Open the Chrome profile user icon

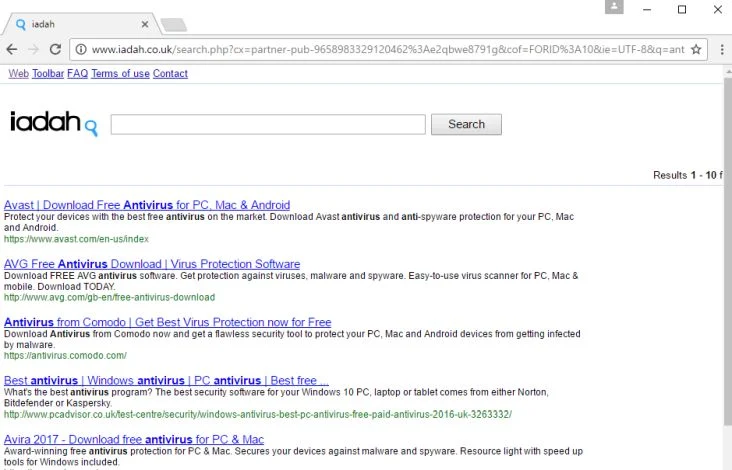[x=614, y=7]
